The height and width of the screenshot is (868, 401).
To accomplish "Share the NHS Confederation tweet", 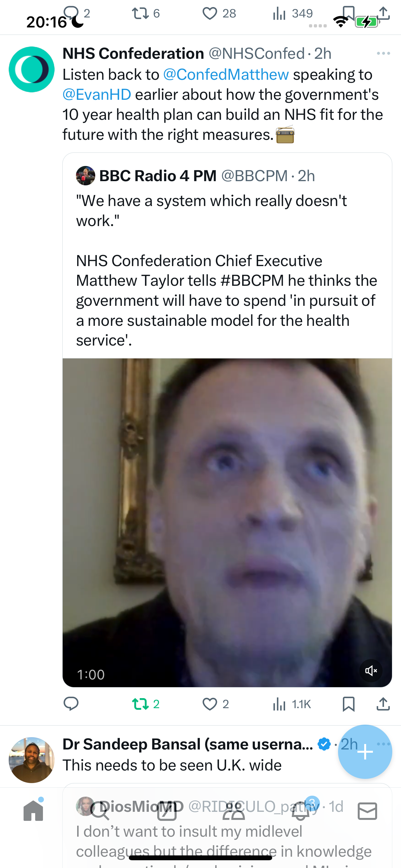I will (383, 704).
